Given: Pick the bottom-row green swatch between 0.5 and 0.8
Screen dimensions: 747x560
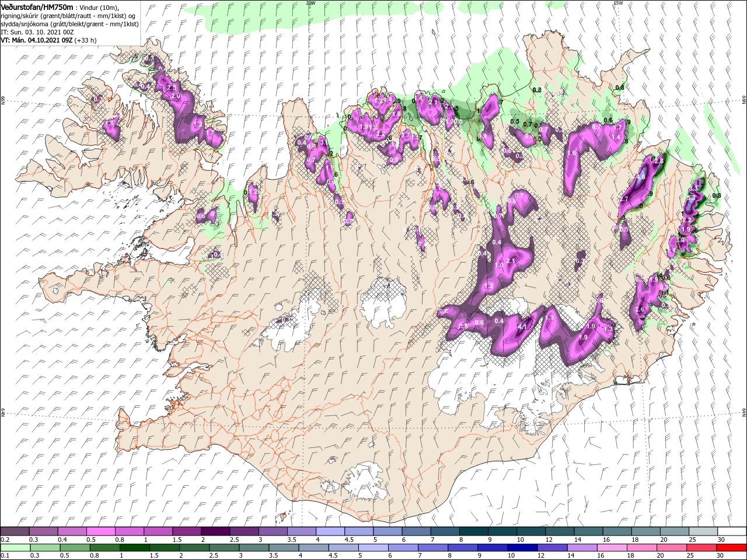Looking at the screenshot, I should (75, 548).
